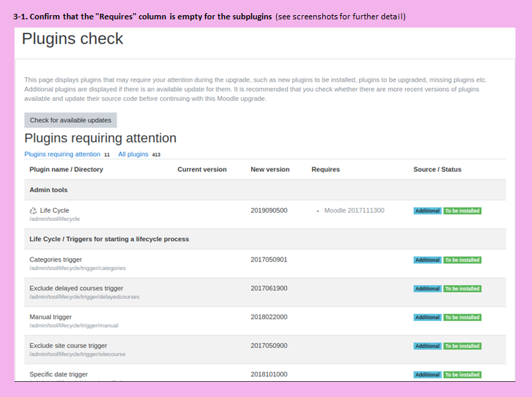Click the /admin/tool/lifecycle/trigger/sitecourse path
The height and width of the screenshot is (397, 532).
pyautogui.click(x=77, y=354)
